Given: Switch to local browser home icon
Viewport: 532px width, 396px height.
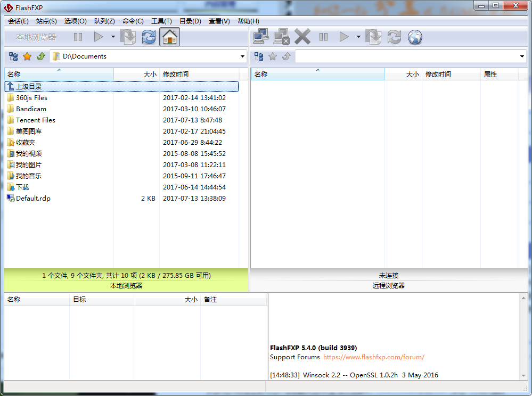Looking at the screenshot, I should (170, 37).
